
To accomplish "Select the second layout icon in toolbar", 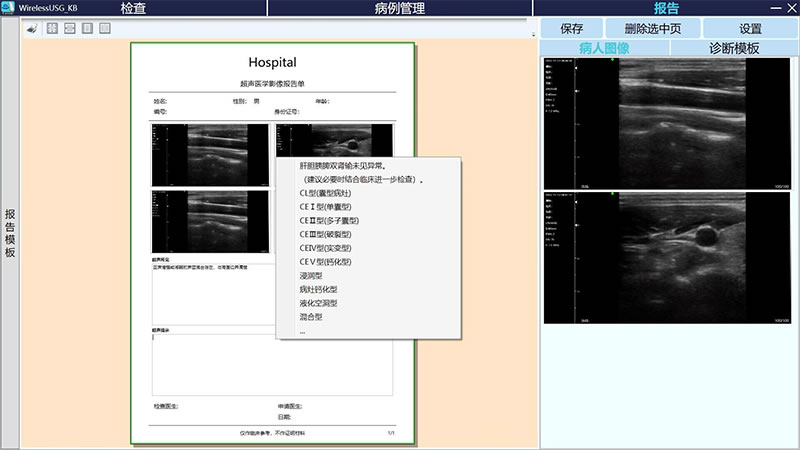I will [x=70, y=28].
